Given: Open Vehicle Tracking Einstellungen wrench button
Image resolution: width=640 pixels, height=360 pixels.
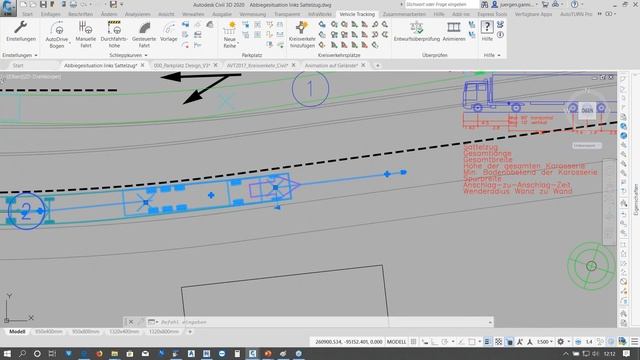Looking at the screenshot, I should [x=21, y=31].
